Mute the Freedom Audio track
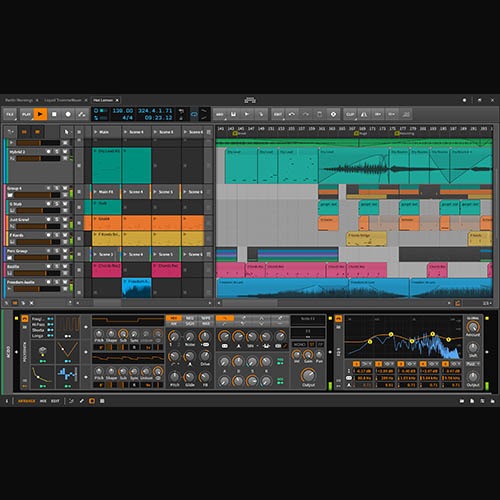 [x=65, y=282]
